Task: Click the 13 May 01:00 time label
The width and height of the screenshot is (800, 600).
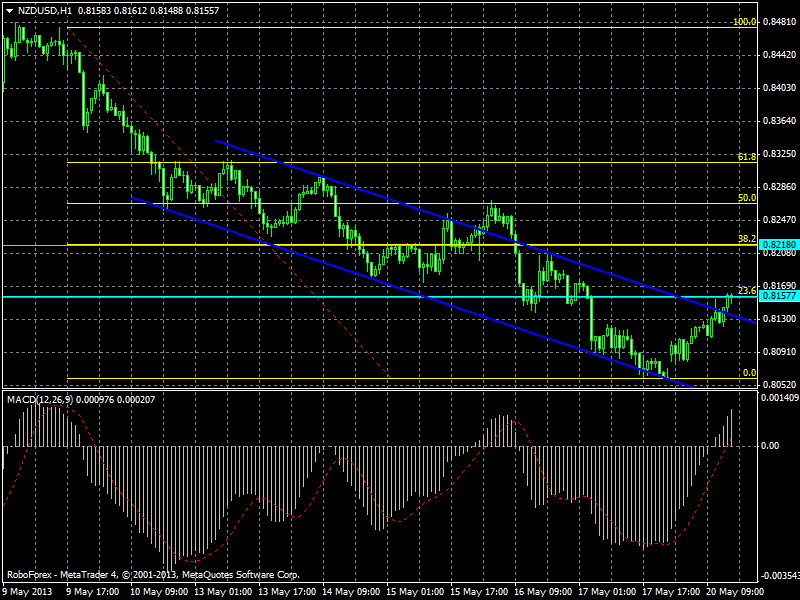Action: point(223,592)
